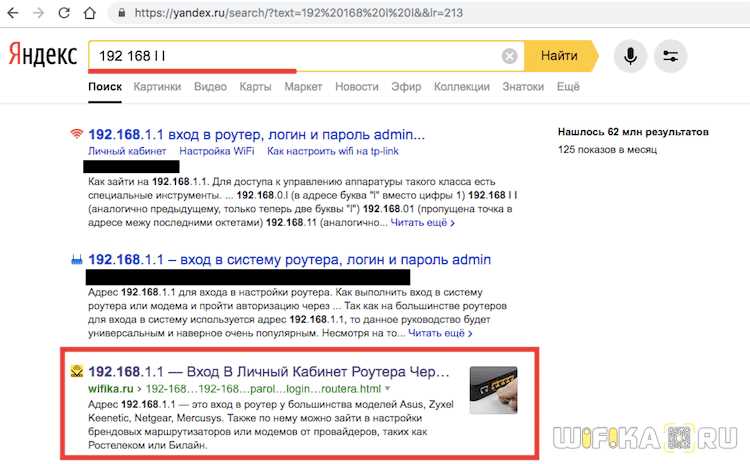
Task: Click first result's Читать ещё link
Action: pos(422,222)
